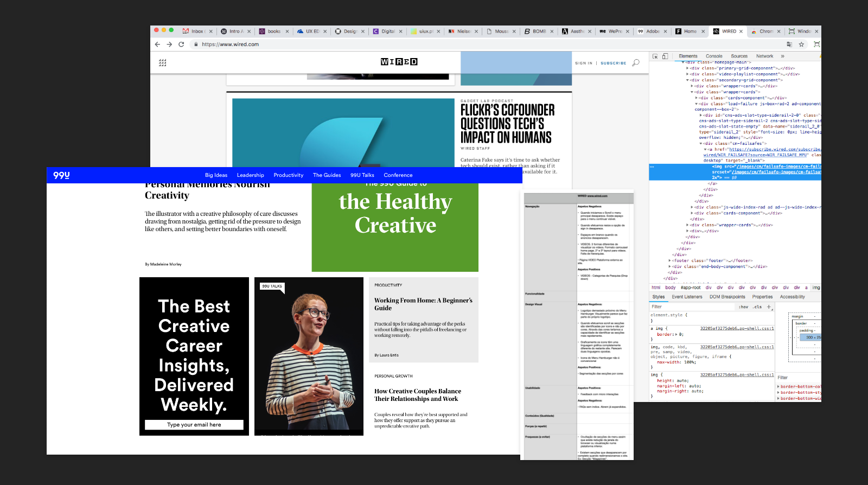The image size is (868, 485).
Task: Switch to the Console tab in DevTools
Action: pyautogui.click(x=714, y=56)
